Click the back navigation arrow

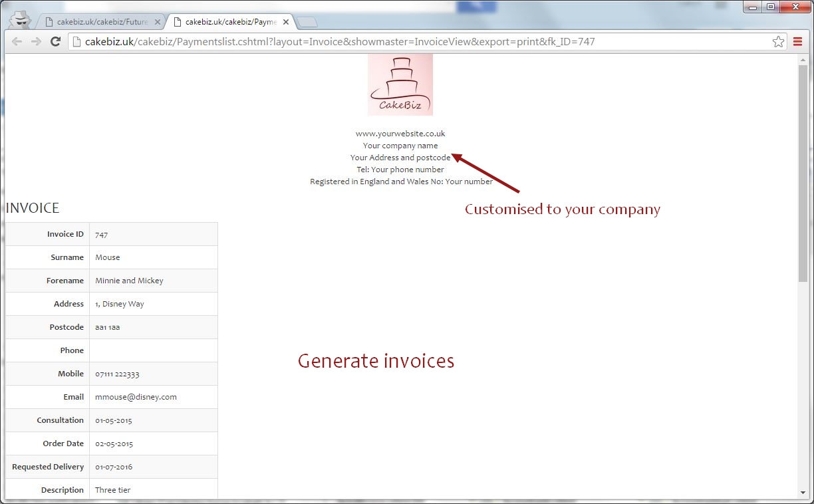[x=17, y=41]
